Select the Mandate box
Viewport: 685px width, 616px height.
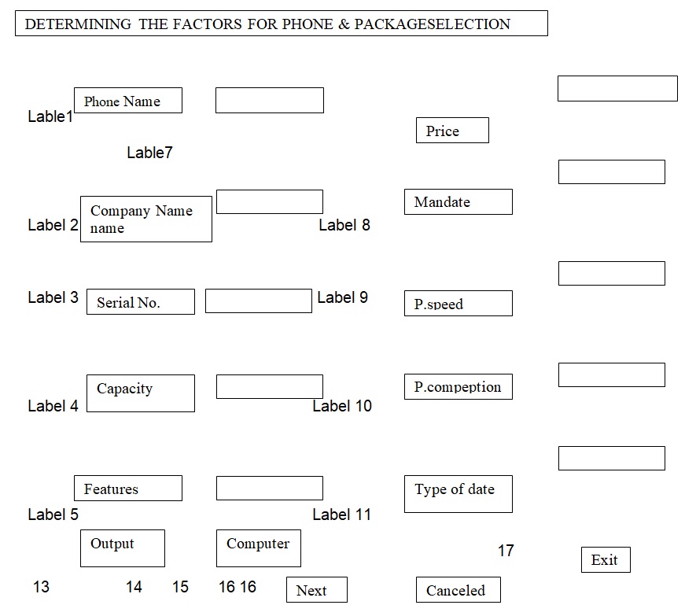[458, 201]
